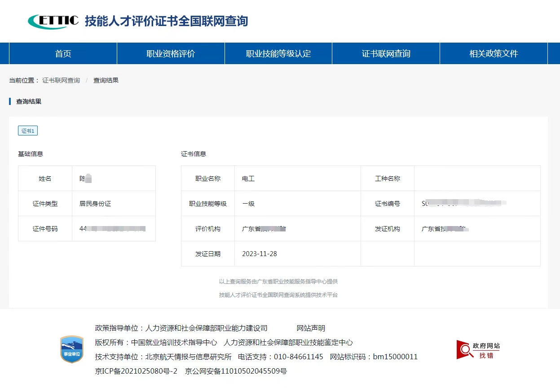Click the 职业名称 value 电工
Screen dimensions: 560x392
[x=248, y=179]
